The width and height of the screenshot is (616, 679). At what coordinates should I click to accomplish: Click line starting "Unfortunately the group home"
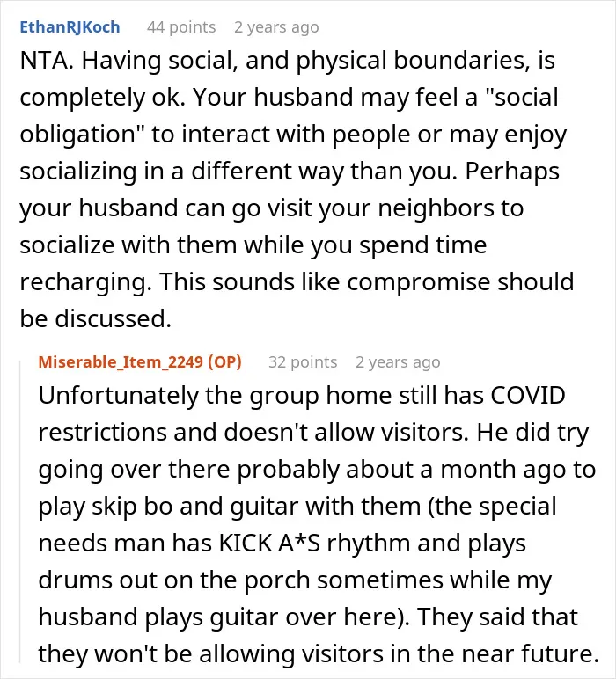(302, 395)
